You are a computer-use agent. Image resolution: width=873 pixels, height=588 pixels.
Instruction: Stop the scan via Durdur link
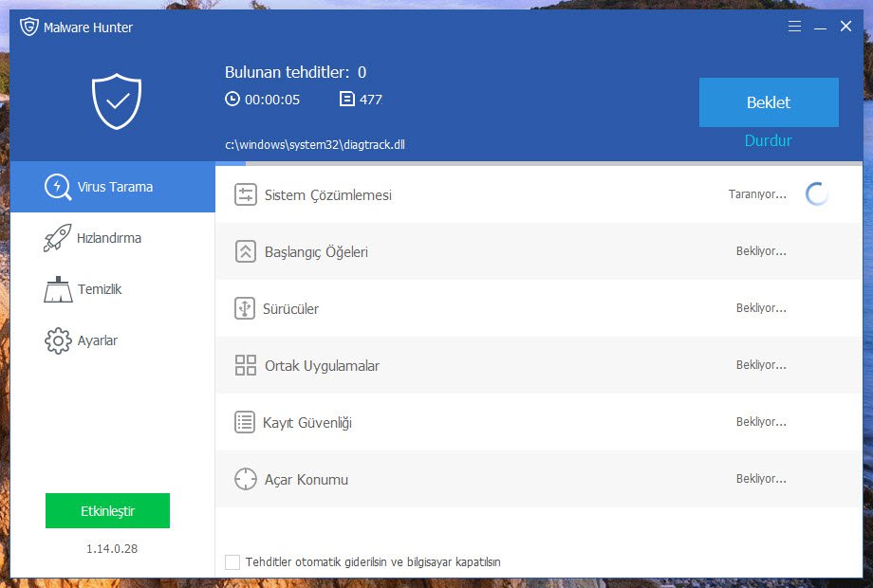769,140
